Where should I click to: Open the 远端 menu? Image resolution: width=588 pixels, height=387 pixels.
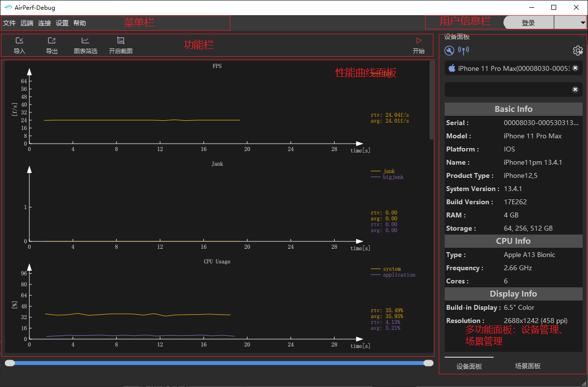27,23
